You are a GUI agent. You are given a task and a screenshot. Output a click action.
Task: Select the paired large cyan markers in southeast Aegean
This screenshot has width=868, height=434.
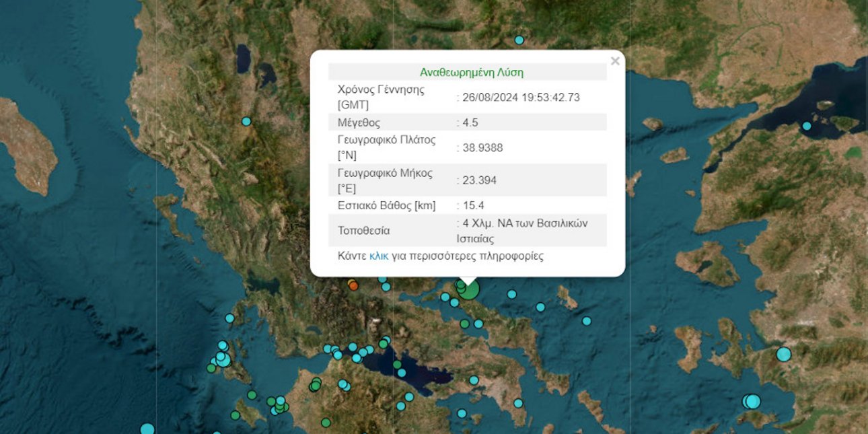pyautogui.click(x=750, y=402)
